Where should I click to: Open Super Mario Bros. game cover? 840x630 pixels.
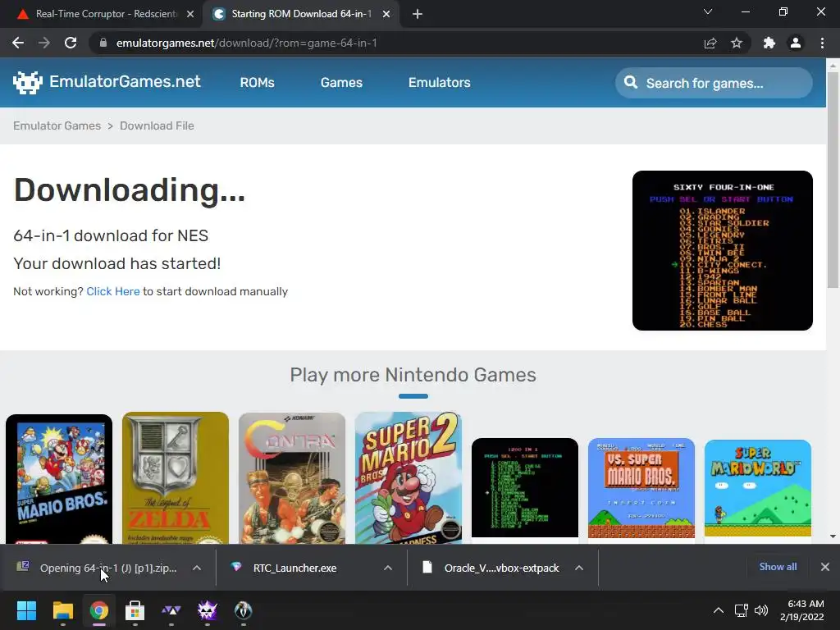(59, 479)
